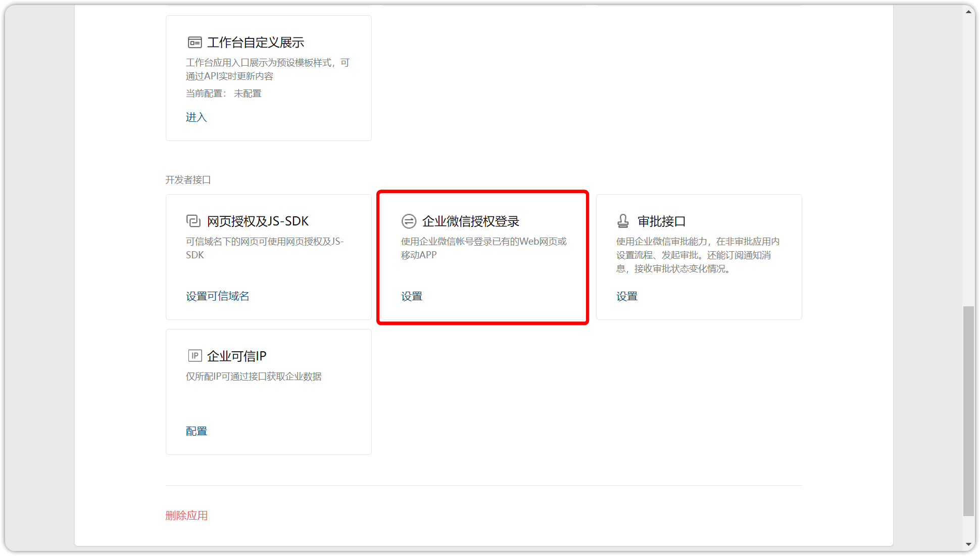
Task: Click the vertical scrollbar thumb
Action: click(x=968, y=411)
